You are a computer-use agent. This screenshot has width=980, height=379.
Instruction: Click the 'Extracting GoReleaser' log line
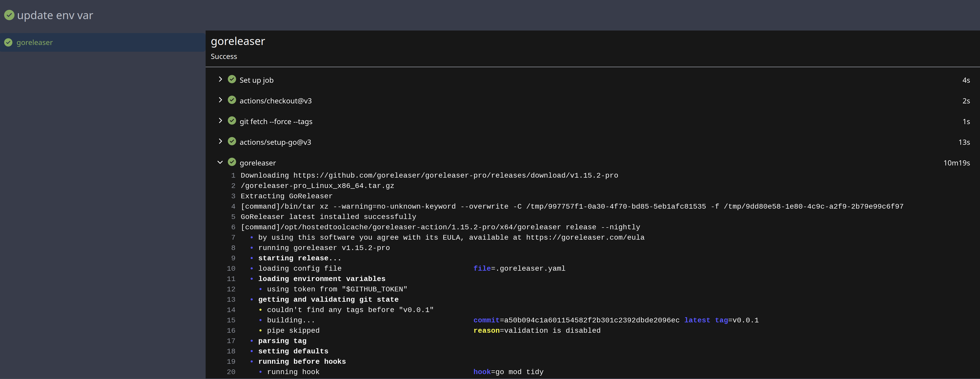click(286, 196)
